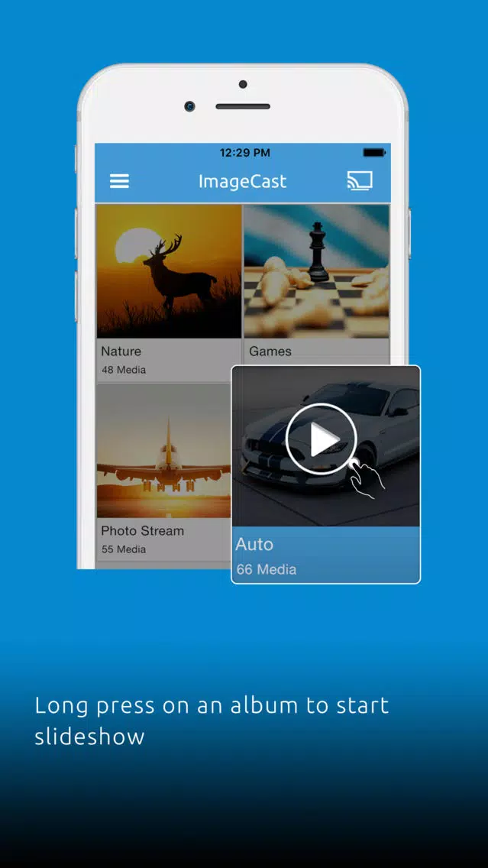Click the '48 Media' count
The width and height of the screenshot is (488, 868).
[124, 370]
